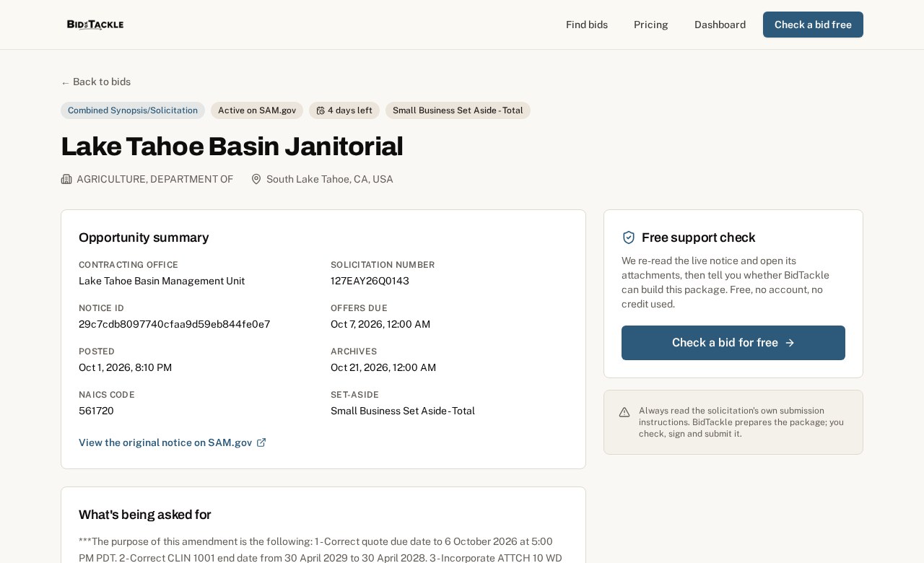Open the Find bids menu item
924x563 pixels.
pos(587,25)
